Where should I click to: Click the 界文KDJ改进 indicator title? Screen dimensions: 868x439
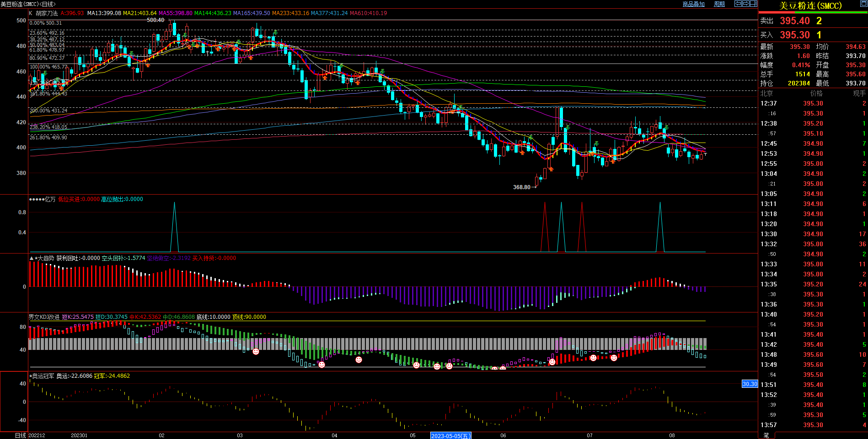pos(44,317)
